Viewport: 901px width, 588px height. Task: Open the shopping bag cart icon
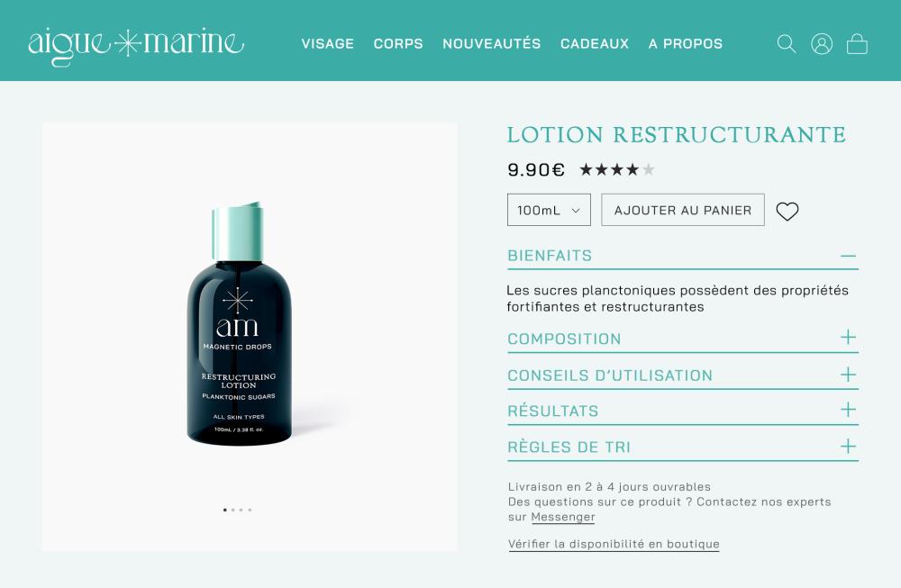tap(857, 43)
